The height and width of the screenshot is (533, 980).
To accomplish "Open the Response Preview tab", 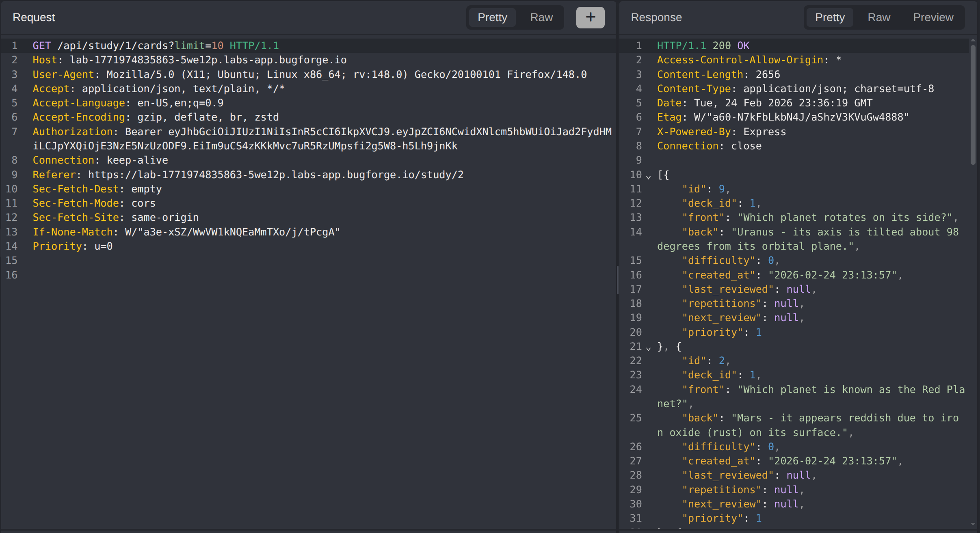I will pos(933,17).
